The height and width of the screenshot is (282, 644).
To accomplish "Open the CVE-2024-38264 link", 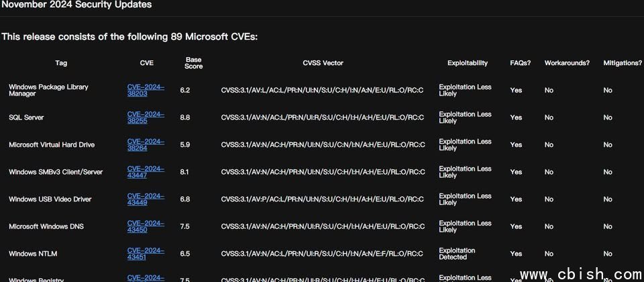I will click(146, 145).
